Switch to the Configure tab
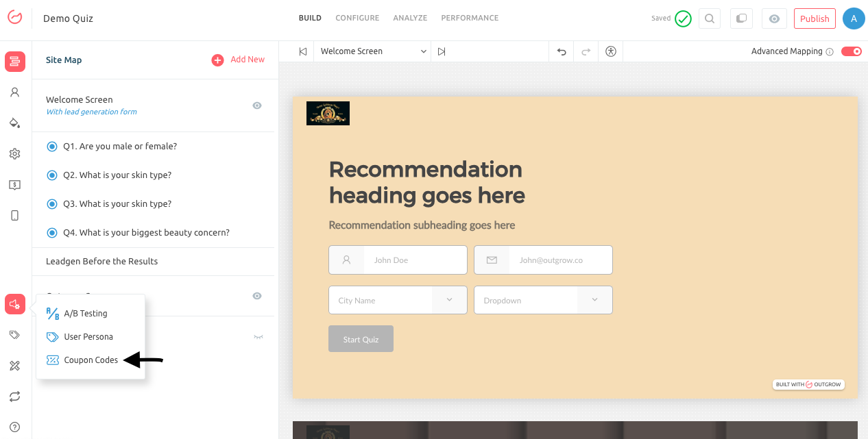 (357, 18)
